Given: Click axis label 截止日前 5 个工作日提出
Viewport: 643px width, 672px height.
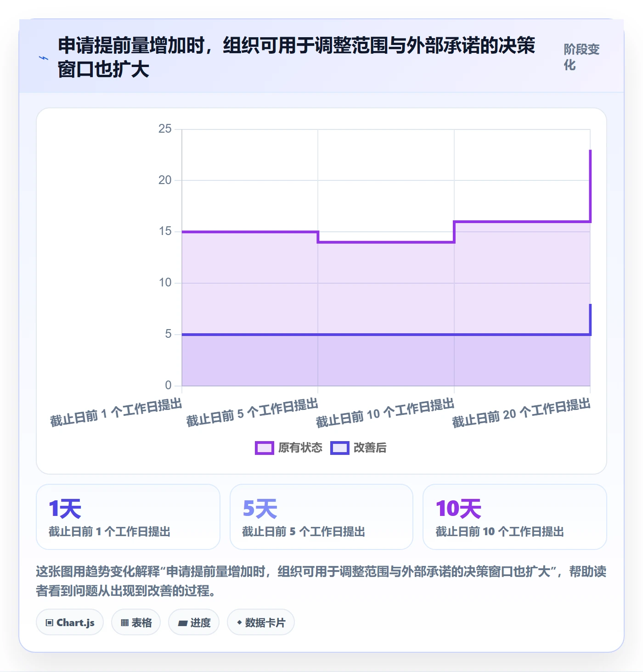Looking at the screenshot, I should pyautogui.click(x=252, y=412).
